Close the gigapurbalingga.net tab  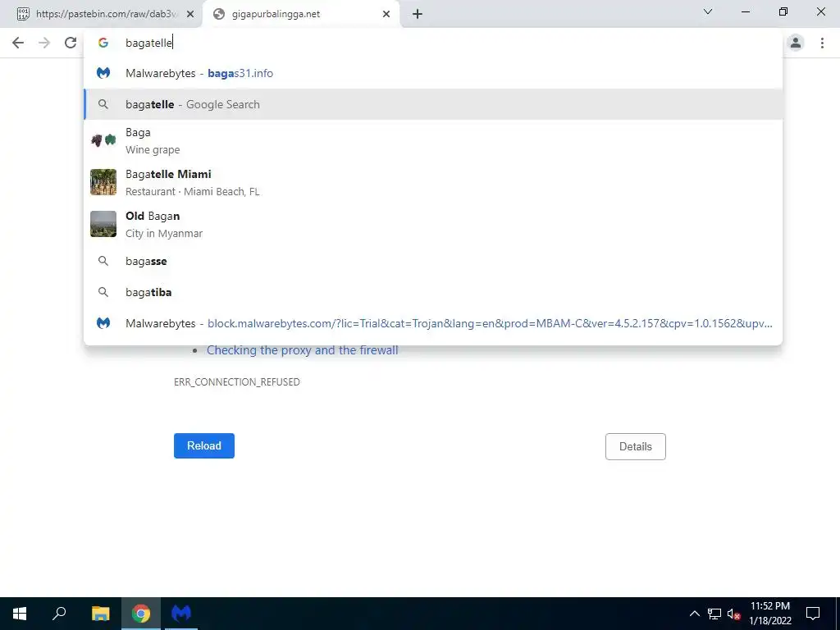pos(386,14)
